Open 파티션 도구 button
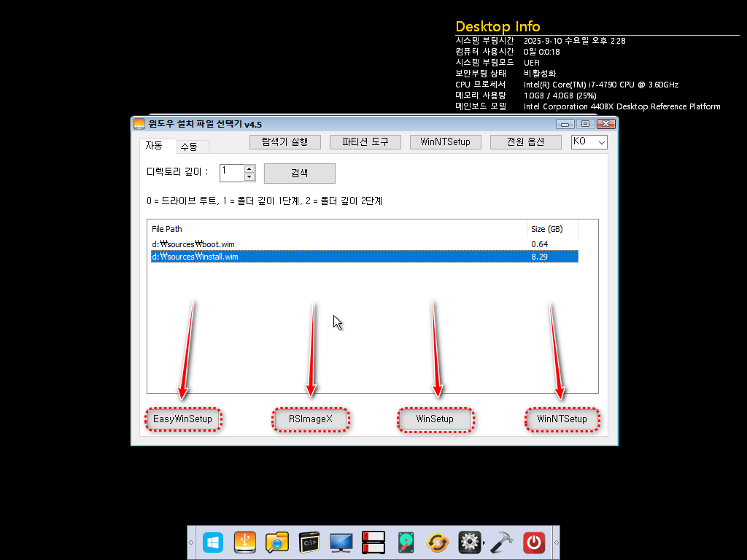Viewport: 747px width, 560px height. 365,142
